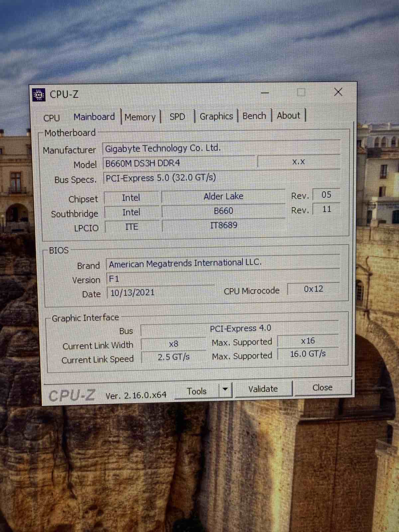Select the Model field B660M DS3H DDR4
This screenshot has height=532, width=399.
click(x=179, y=163)
